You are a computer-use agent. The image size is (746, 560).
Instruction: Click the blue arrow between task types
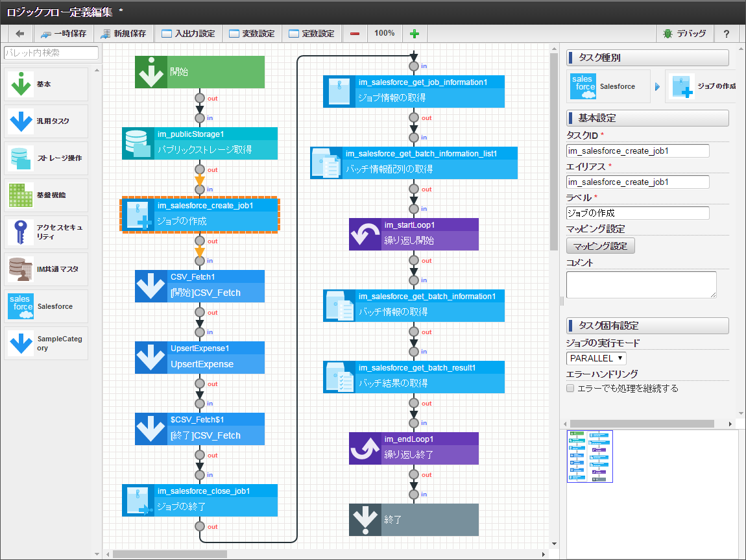pyautogui.click(x=658, y=86)
